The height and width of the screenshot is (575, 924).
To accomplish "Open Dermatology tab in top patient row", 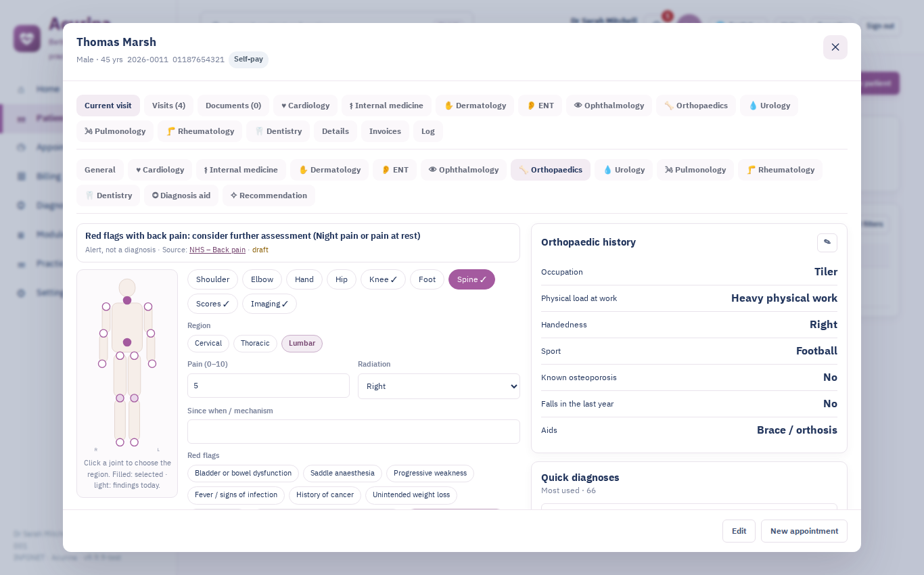I will point(475,106).
